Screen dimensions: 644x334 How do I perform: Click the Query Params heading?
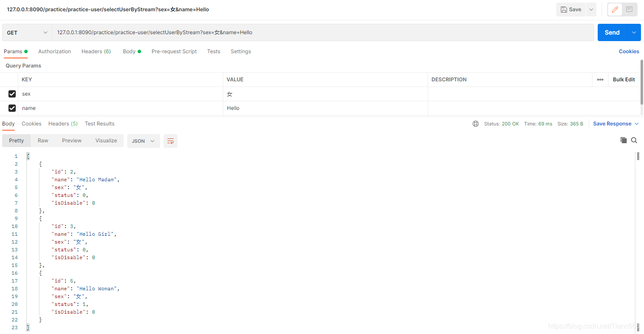[x=23, y=66]
